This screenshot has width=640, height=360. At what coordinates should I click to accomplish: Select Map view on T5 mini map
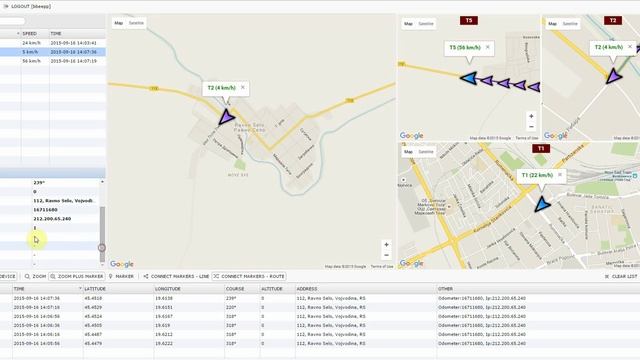click(408, 24)
